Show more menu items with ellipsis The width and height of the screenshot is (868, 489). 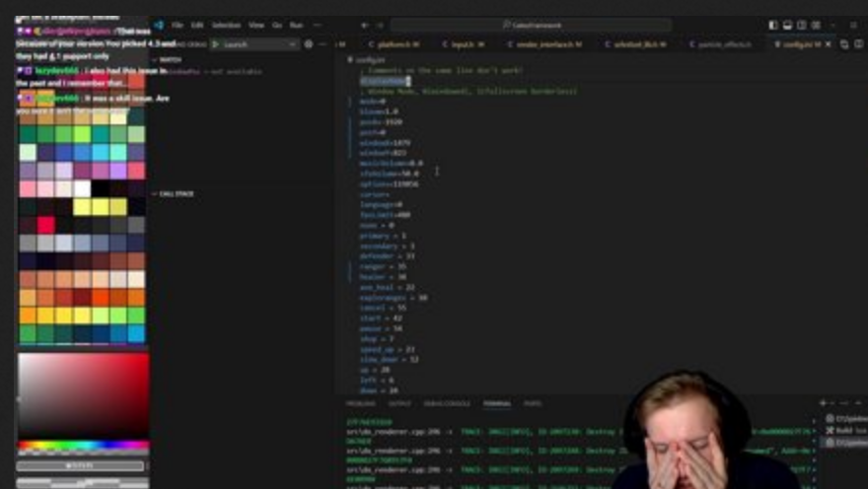click(318, 25)
